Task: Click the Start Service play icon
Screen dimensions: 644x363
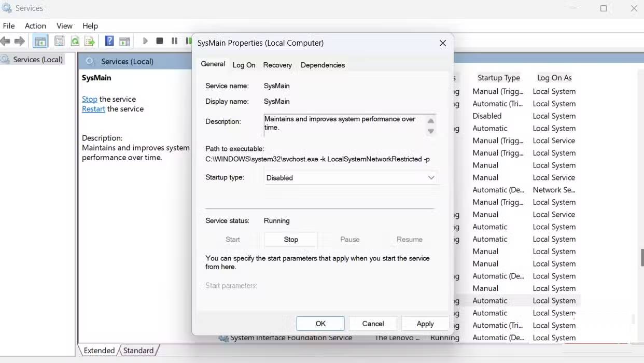Action: [145, 40]
